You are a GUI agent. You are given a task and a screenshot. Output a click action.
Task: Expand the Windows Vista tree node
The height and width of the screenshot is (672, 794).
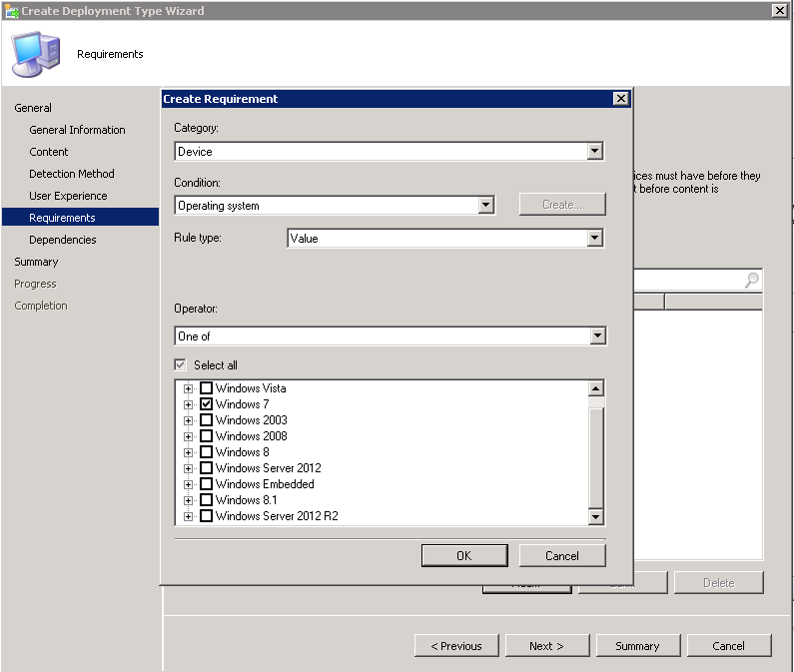pos(188,388)
